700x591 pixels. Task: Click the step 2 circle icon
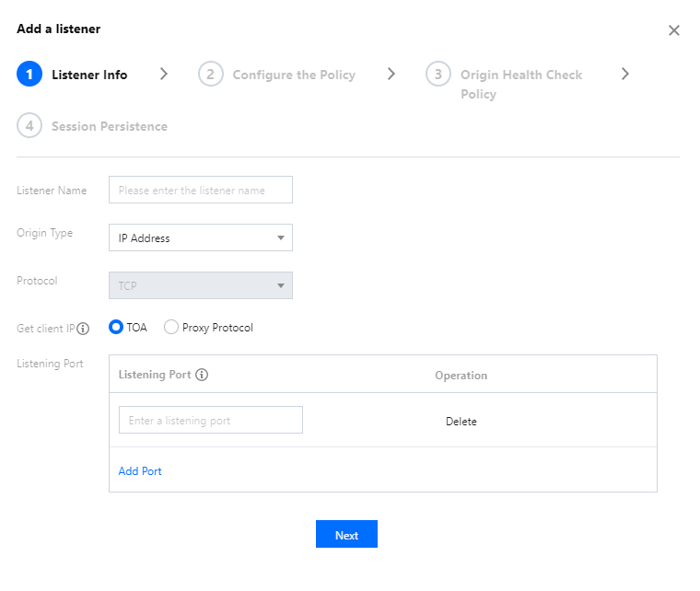click(x=211, y=75)
